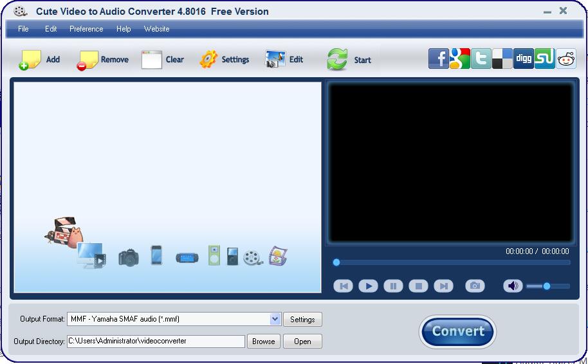This screenshot has width=588, height=364.
Task: Share on StumbleUpon
Action: [x=544, y=59]
